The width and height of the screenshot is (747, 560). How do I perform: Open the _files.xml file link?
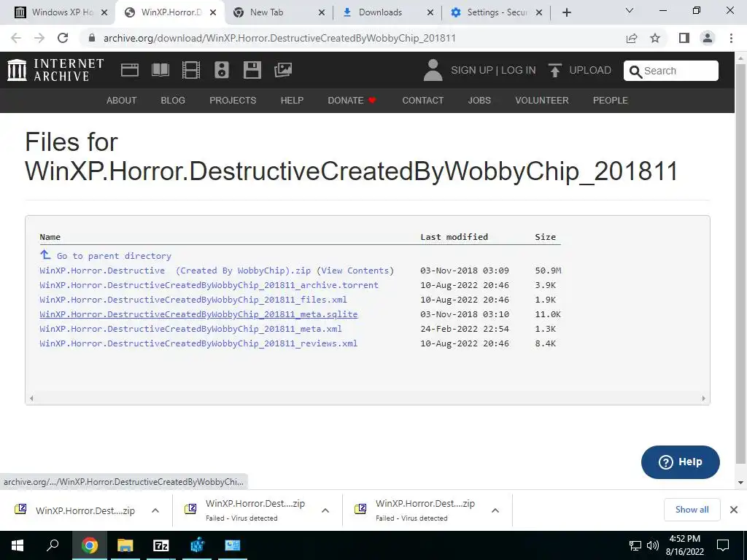point(193,300)
